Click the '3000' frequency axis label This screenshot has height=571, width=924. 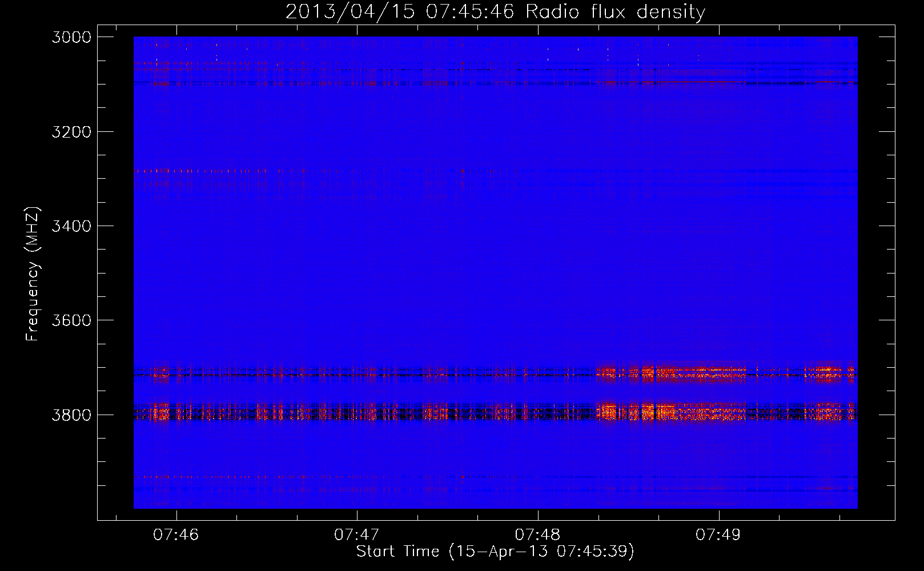pyautogui.click(x=71, y=37)
